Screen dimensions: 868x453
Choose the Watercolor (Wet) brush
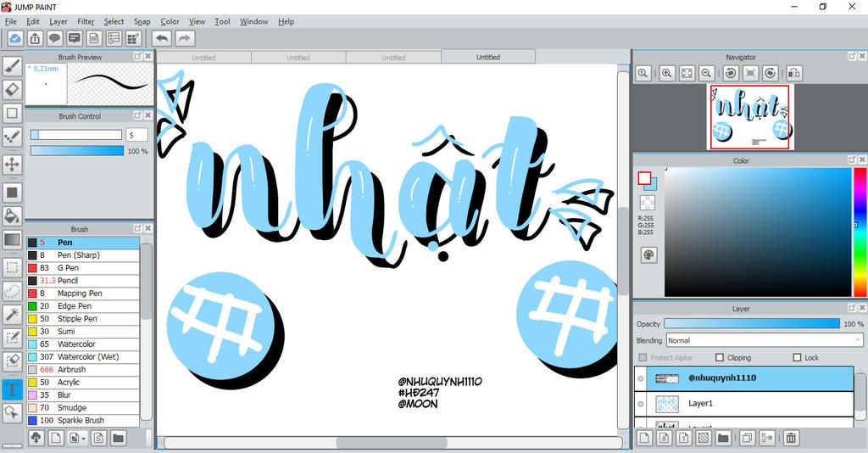[x=83, y=357]
